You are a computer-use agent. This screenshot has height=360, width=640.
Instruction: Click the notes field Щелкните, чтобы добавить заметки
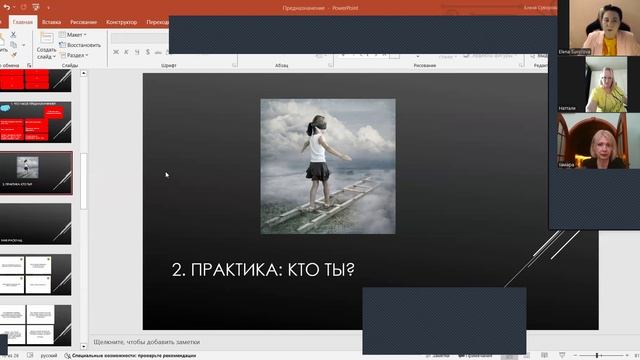pos(147,342)
